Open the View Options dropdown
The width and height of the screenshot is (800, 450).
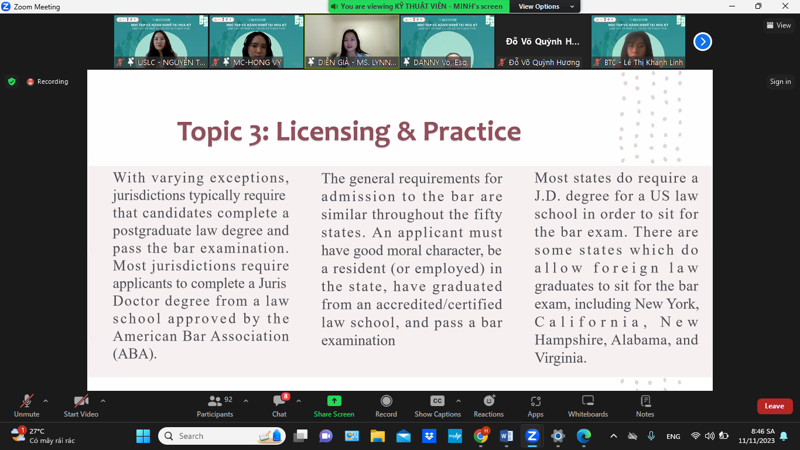[545, 6]
